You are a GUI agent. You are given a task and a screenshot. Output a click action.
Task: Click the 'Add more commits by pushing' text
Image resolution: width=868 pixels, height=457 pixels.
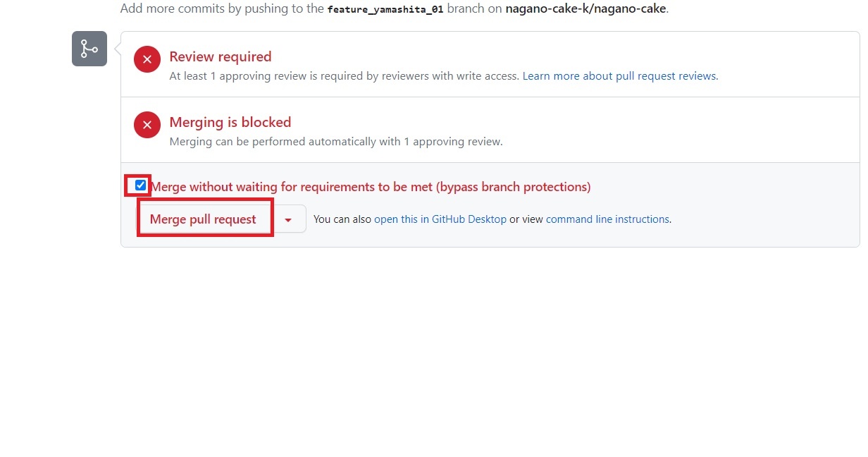pos(211,9)
